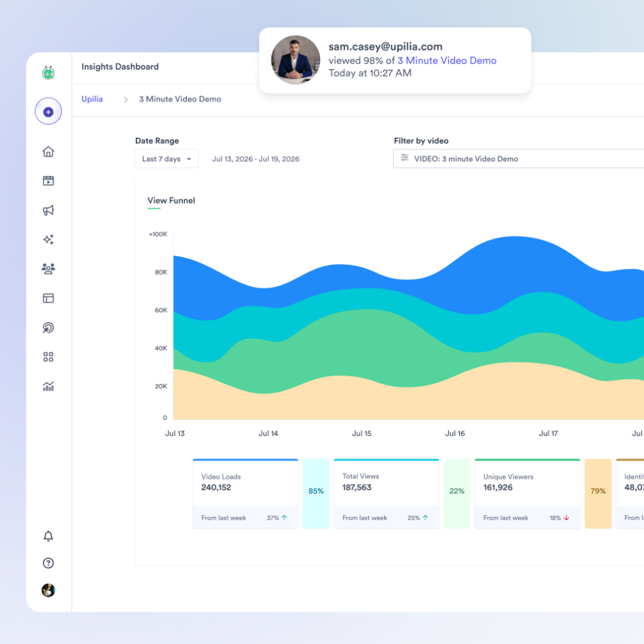Click the Insights Dashboard title

click(120, 67)
